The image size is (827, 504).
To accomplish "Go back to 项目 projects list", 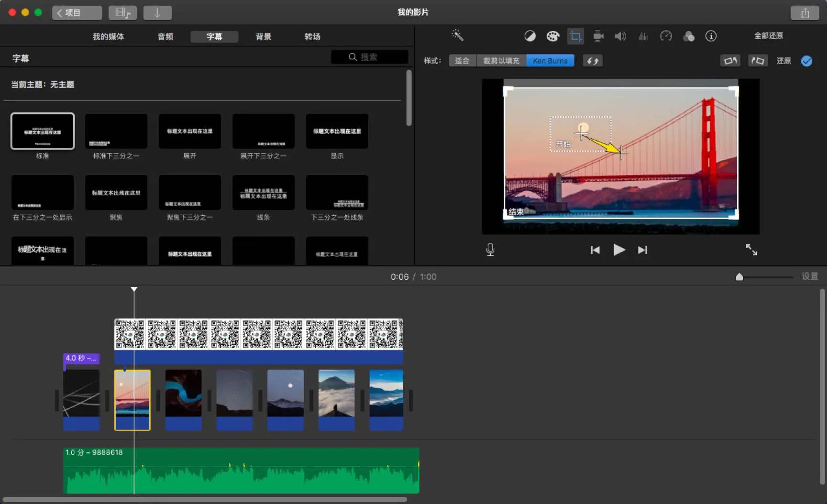I will click(x=77, y=13).
